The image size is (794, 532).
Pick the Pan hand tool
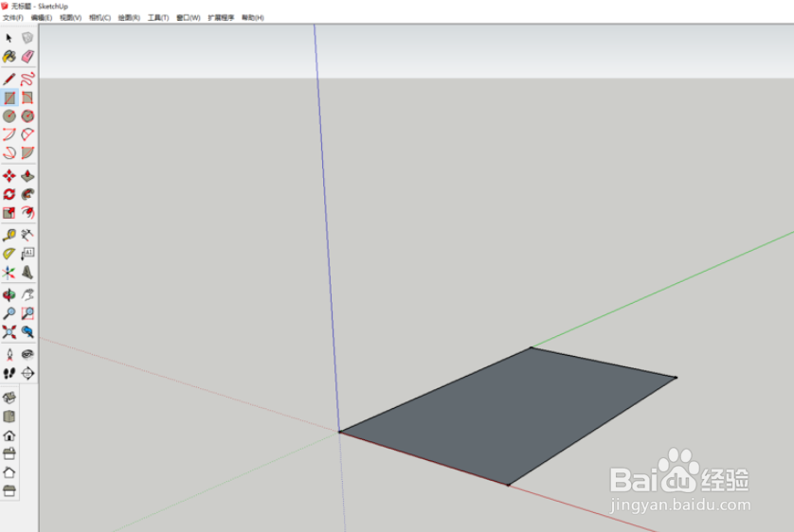27,294
